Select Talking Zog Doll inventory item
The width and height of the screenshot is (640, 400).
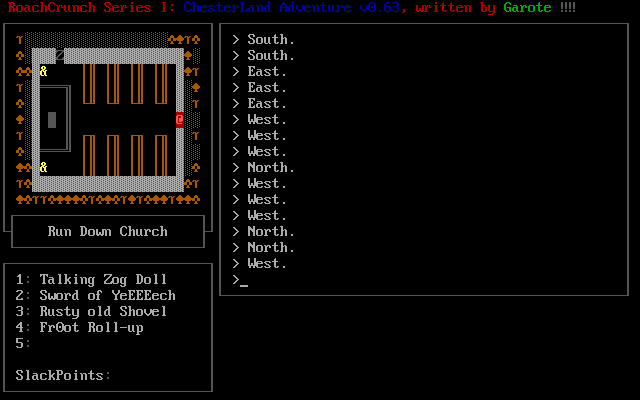coord(103,279)
